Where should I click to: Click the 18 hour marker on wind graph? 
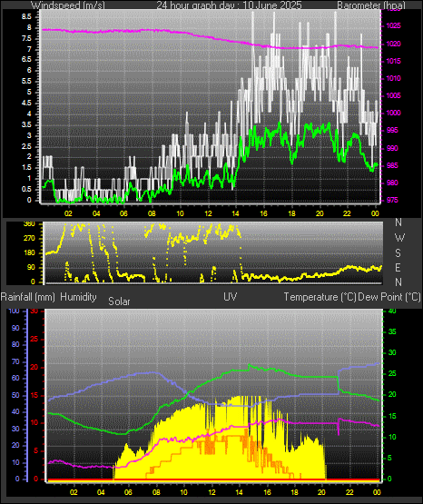point(291,213)
